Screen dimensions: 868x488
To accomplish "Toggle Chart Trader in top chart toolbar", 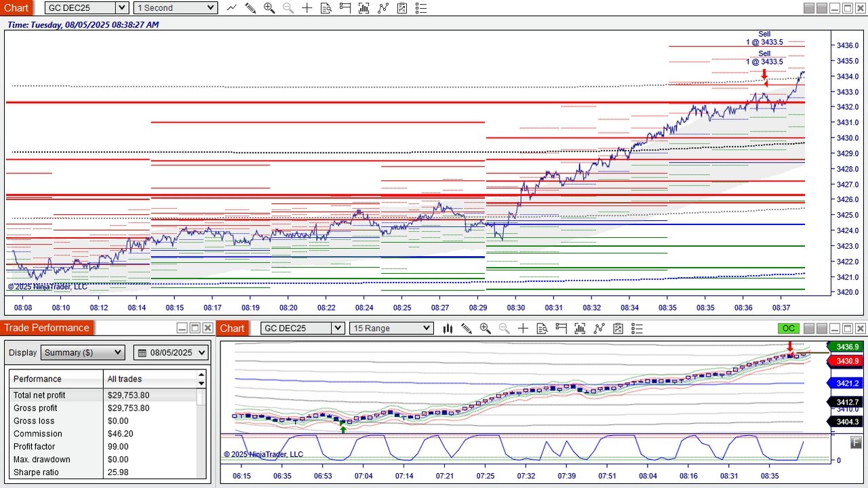I will [345, 8].
